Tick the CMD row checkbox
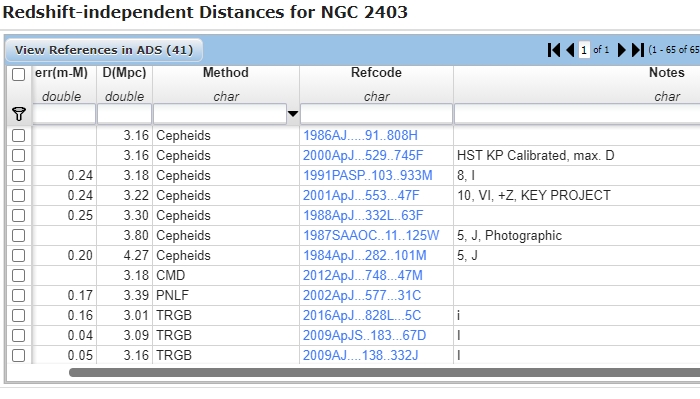Image resolution: width=700 pixels, height=399 pixels. click(x=18, y=275)
